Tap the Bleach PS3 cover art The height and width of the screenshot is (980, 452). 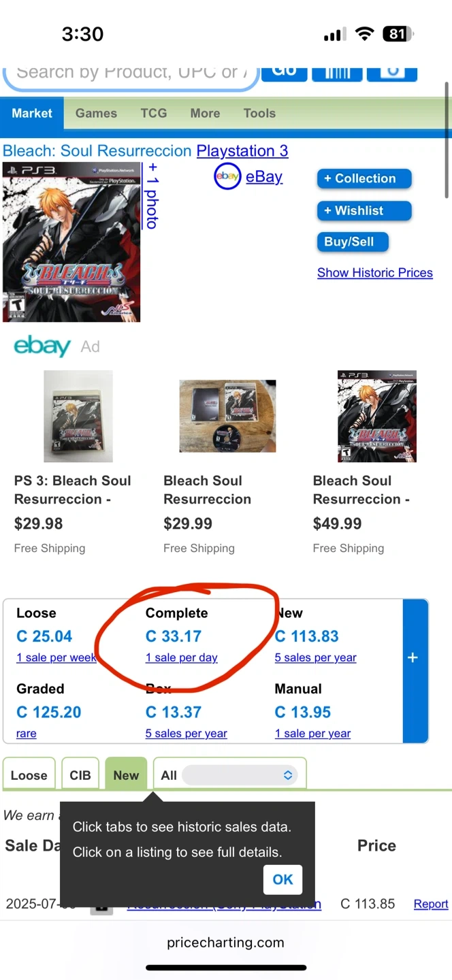pos(71,242)
